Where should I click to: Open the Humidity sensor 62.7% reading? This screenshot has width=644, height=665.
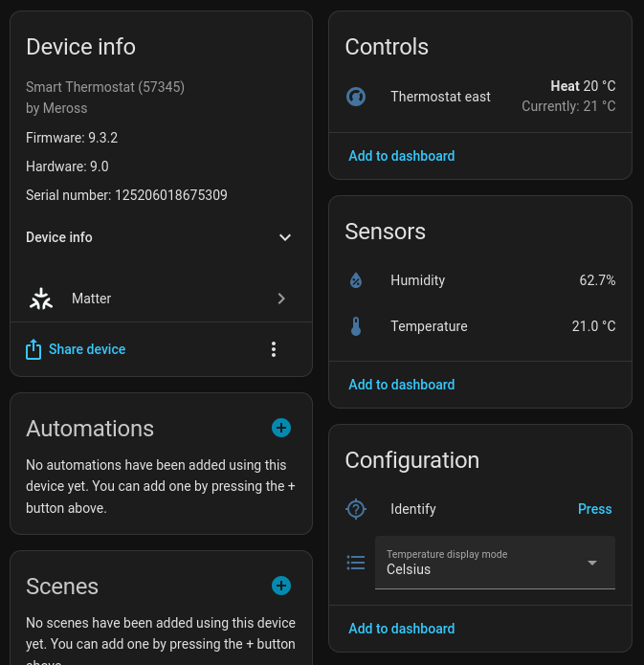(x=596, y=280)
